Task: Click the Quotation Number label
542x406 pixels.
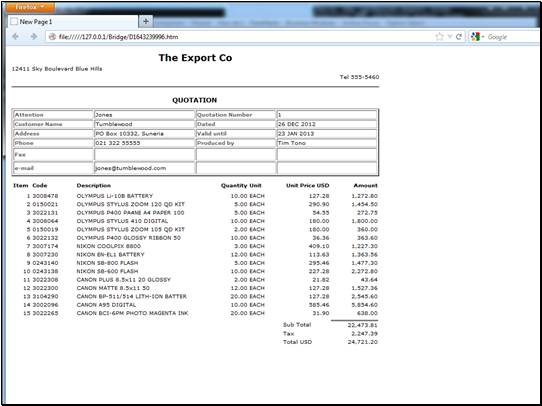Action: [x=224, y=115]
